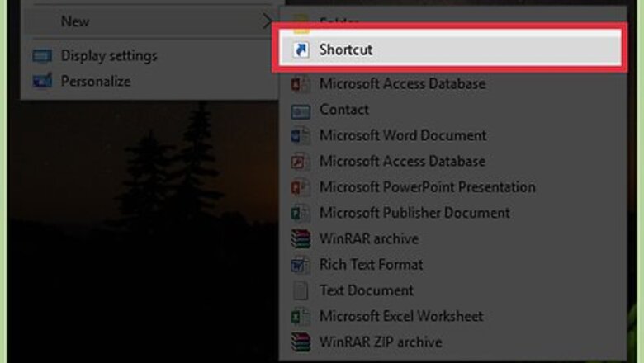Screen dimensions: 644x363
Task: Expand the New submenu arrow
Action: 268,21
